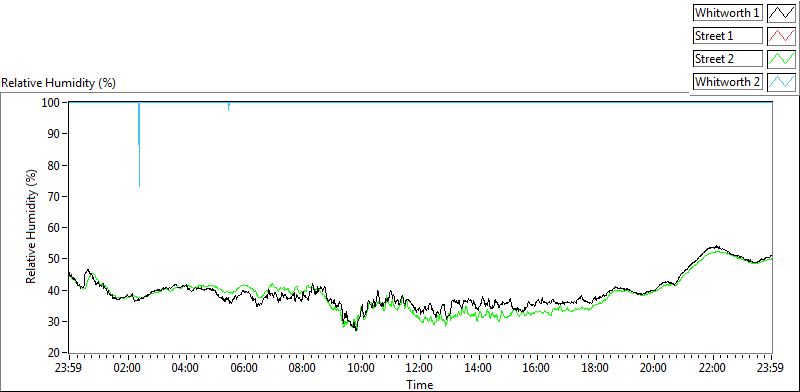This screenshot has height=392, width=800.
Task: Click the 12:00 tick label on time axis
Action: pyautogui.click(x=420, y=367)
